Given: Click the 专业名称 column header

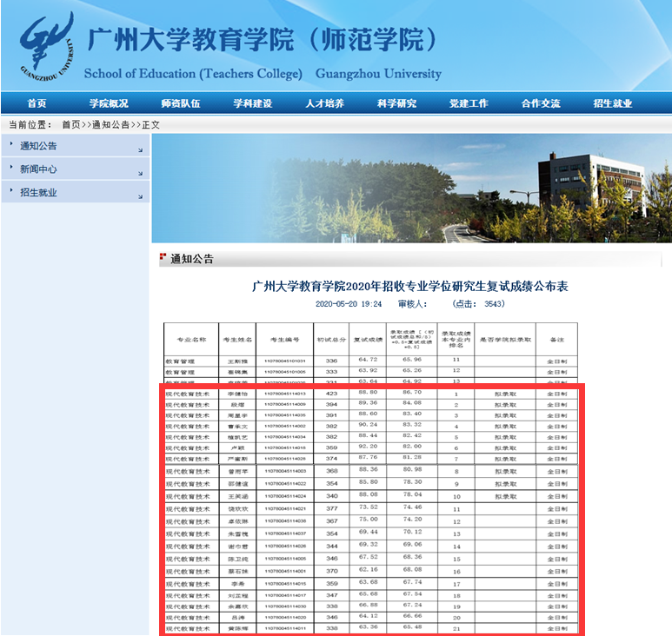Looking at the screenshot, I should click(191, 340).
